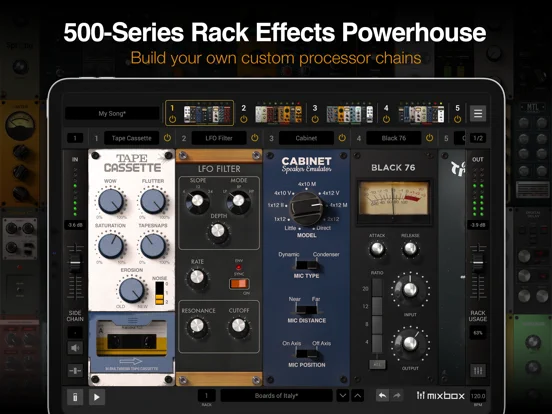Open the hamburger menu icon
552x414 pixels.
point(478,113)
